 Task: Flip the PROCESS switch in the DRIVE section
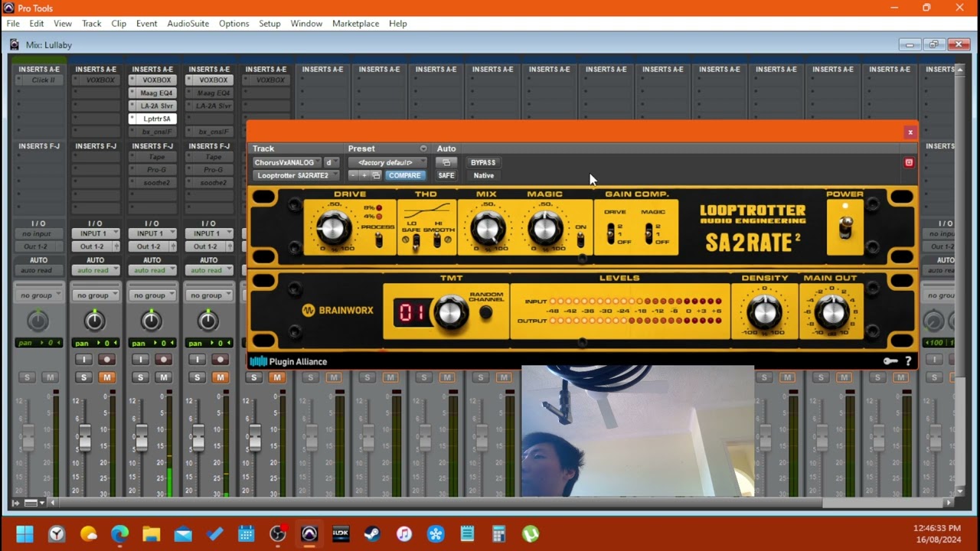[379, 240]
